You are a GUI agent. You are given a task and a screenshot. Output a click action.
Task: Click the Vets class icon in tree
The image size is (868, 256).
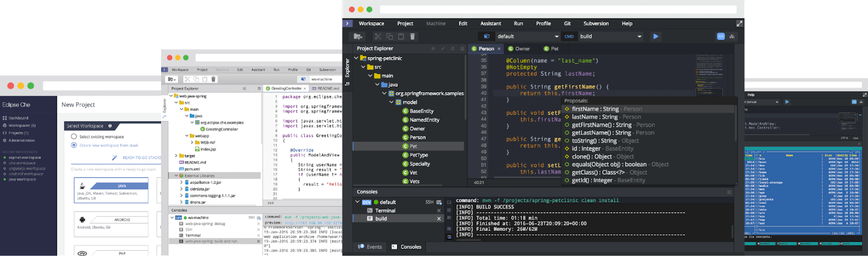[405, 181]
